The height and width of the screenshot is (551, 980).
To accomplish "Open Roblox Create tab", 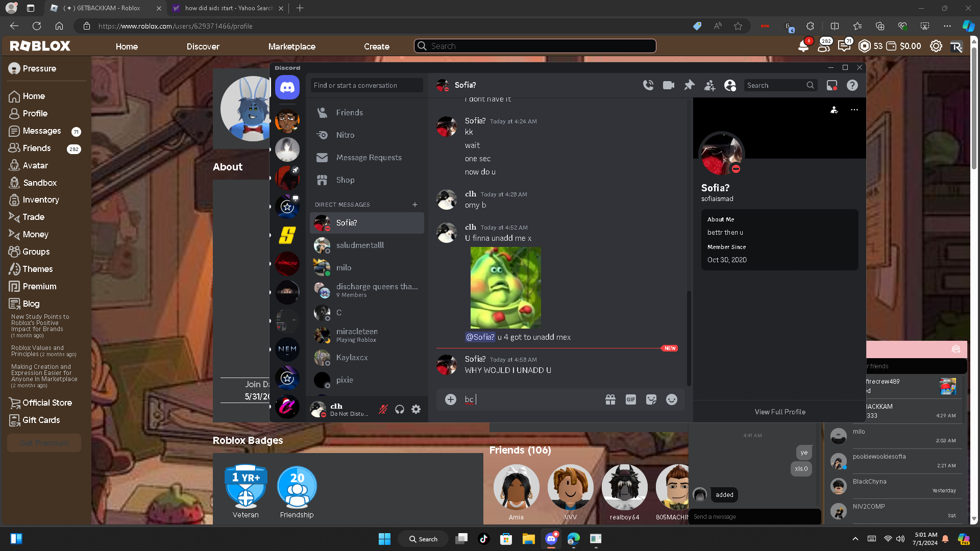I will 377,46.
